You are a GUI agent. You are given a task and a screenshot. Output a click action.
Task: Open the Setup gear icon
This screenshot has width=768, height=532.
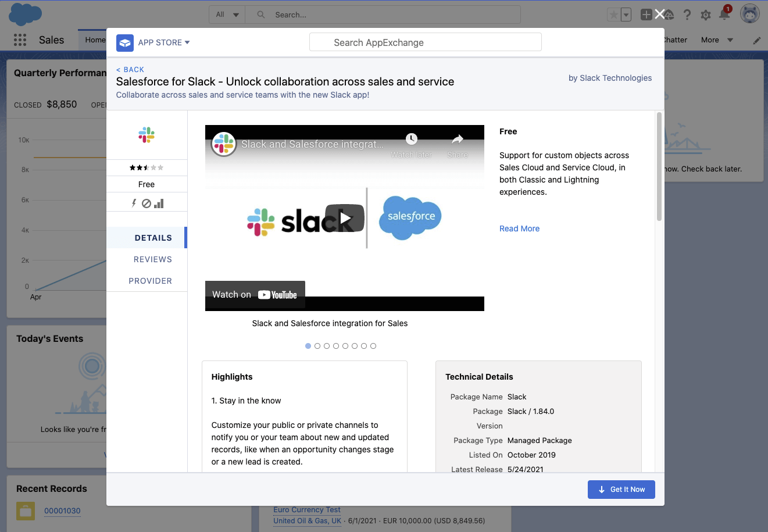pyautogui.click(x=706, y=15)
